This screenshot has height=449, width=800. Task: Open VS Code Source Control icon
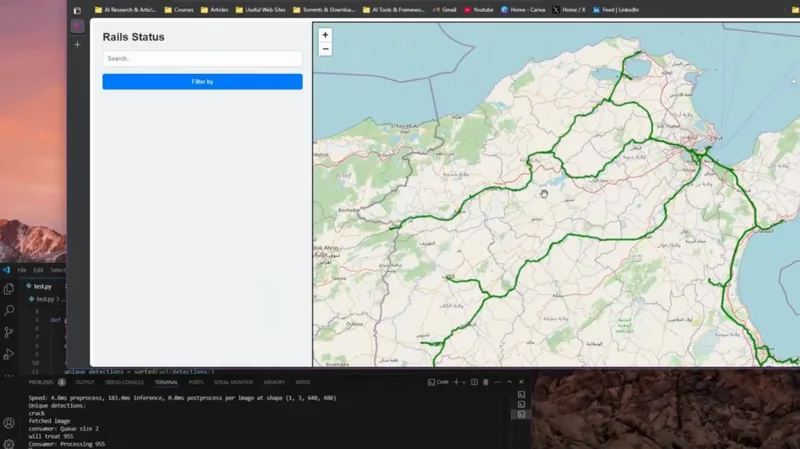tap(9, 332)
